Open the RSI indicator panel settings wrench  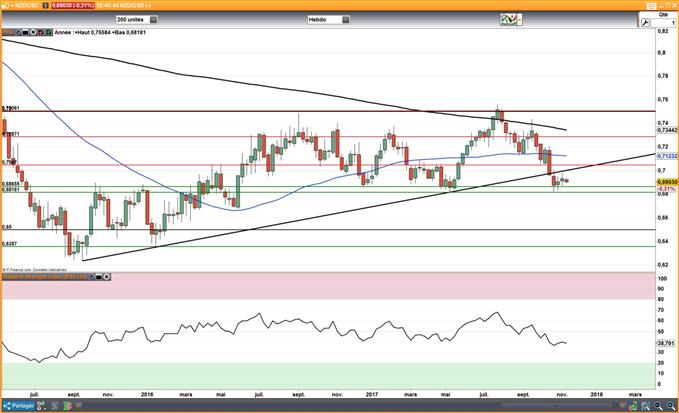[91, 276]
